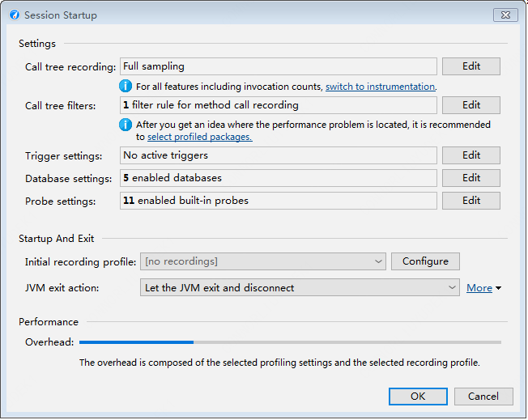528x420 pixels.
Task: Edit the Trigger settings
Action: pos(471,155)
